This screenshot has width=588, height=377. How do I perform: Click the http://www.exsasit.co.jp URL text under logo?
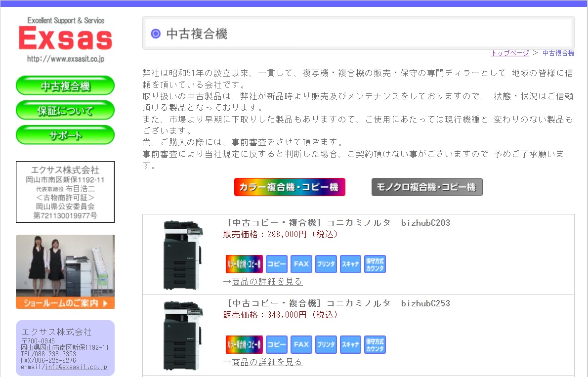(66, 59)
